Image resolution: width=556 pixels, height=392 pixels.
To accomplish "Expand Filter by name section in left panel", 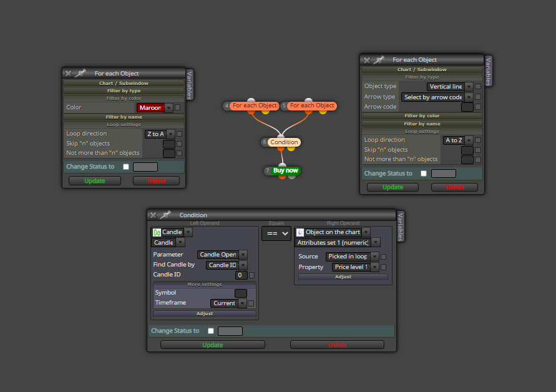I will point(124,117).
